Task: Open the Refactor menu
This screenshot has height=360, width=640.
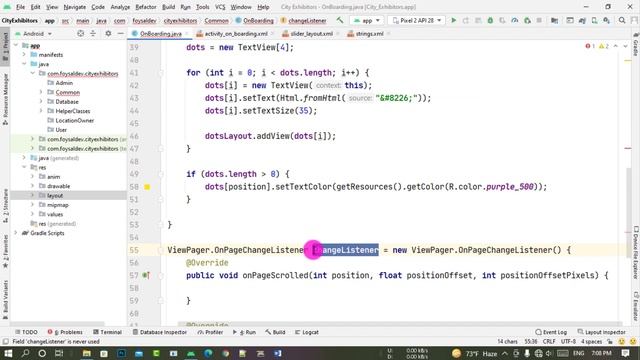Action: point(146,7)
